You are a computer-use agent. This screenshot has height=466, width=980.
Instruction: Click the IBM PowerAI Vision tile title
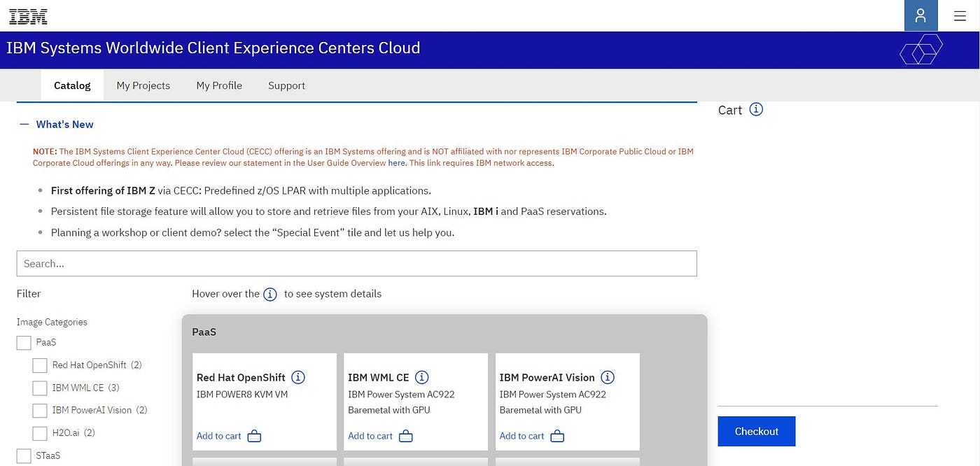click(x=547, y=378)
